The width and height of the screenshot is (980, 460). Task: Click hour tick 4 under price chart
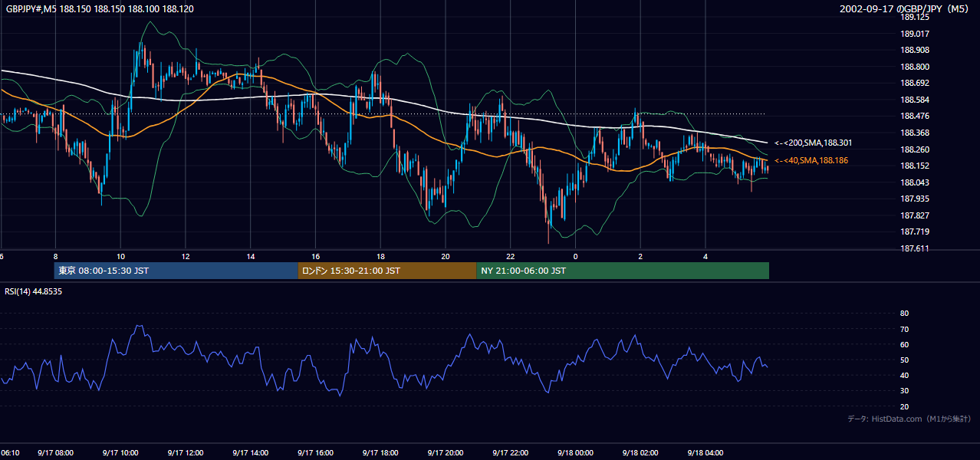click(x=705, y=256)
